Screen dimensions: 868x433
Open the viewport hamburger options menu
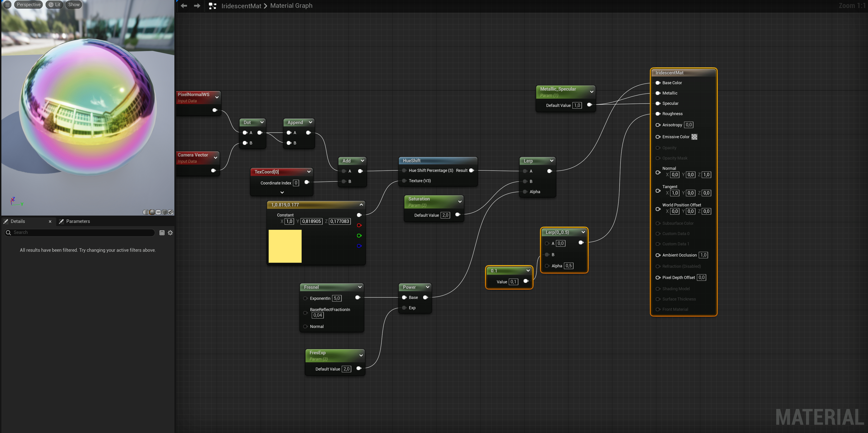tap(7, 5)
